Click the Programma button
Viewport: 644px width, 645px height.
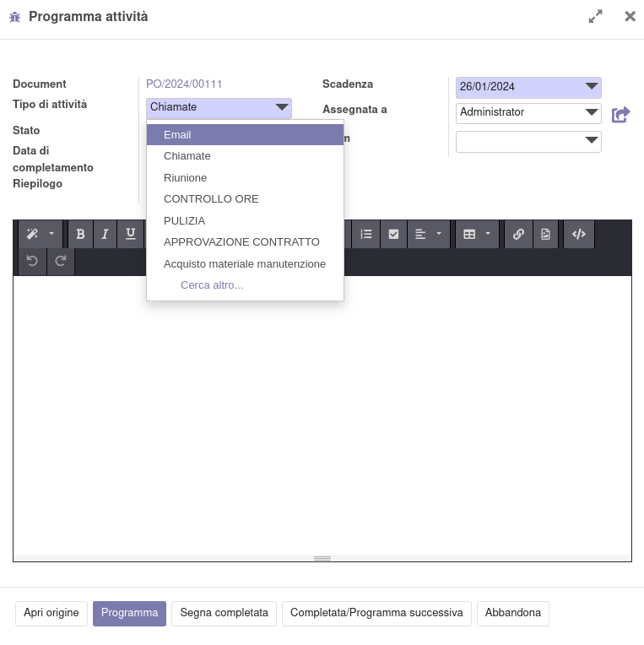pos(129,613)
